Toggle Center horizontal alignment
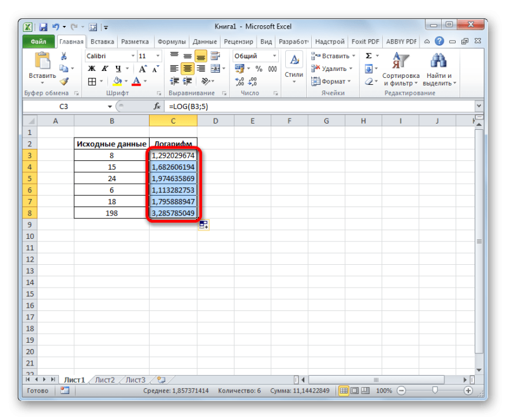 point(188,68)
